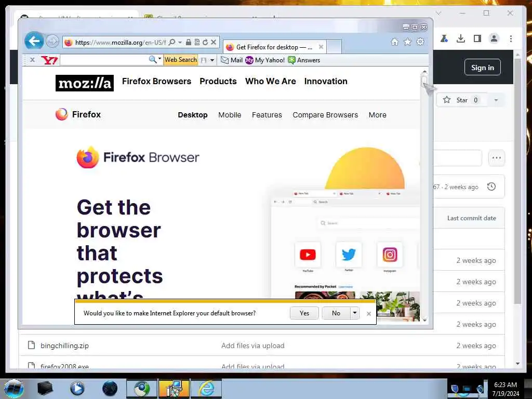532x399 pixels.
Task: Open the Chrome profile avatar
Action: click(x=494, y=38)
